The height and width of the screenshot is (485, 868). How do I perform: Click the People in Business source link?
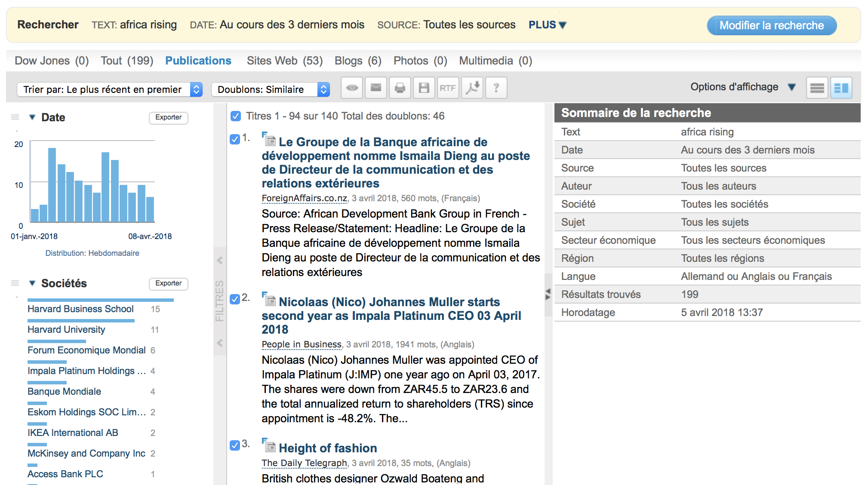(302, 344)
